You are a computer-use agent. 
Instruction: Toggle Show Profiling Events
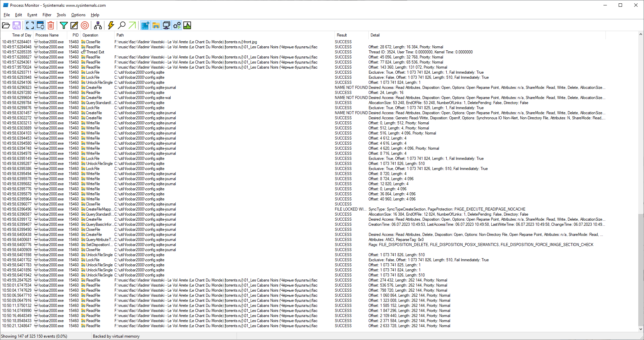click(187, 25)
